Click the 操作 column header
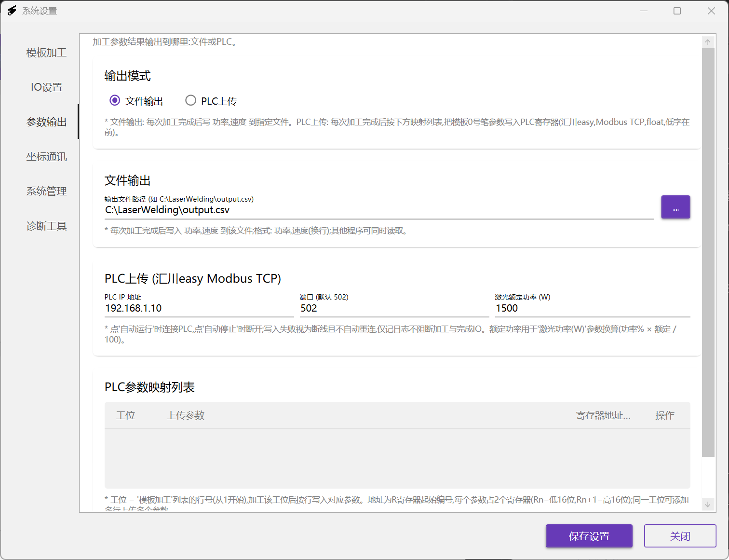729x560 pixels. [x=665, y=415]
